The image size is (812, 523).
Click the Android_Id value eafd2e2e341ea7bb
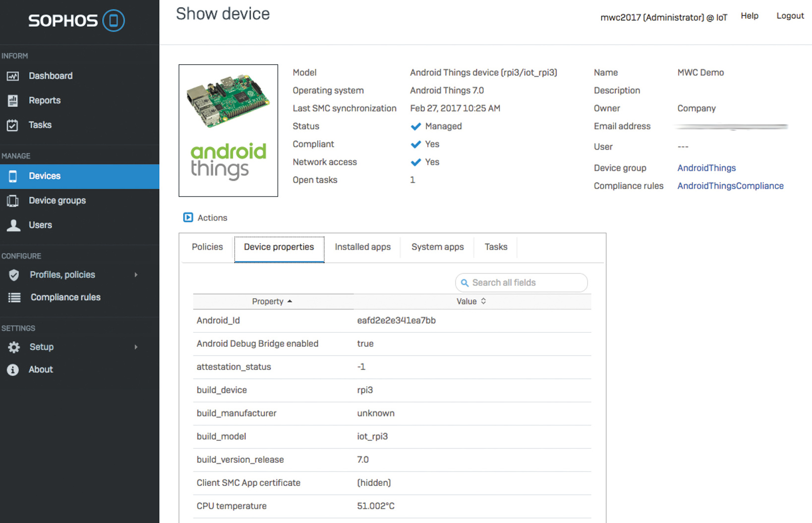click(397, 321)
